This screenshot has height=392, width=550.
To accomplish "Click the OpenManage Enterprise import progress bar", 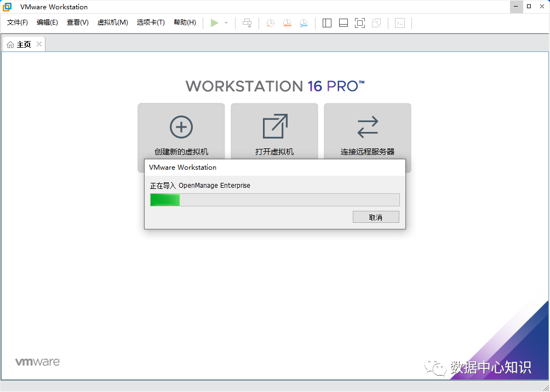I will (x=275, y=200).
